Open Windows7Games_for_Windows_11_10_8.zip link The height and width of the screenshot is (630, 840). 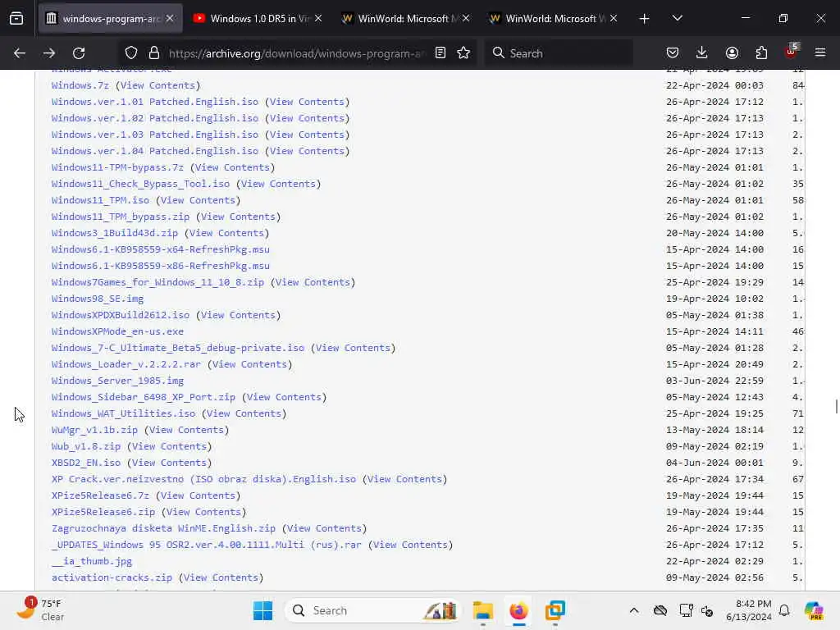click(x=158, y=282)
